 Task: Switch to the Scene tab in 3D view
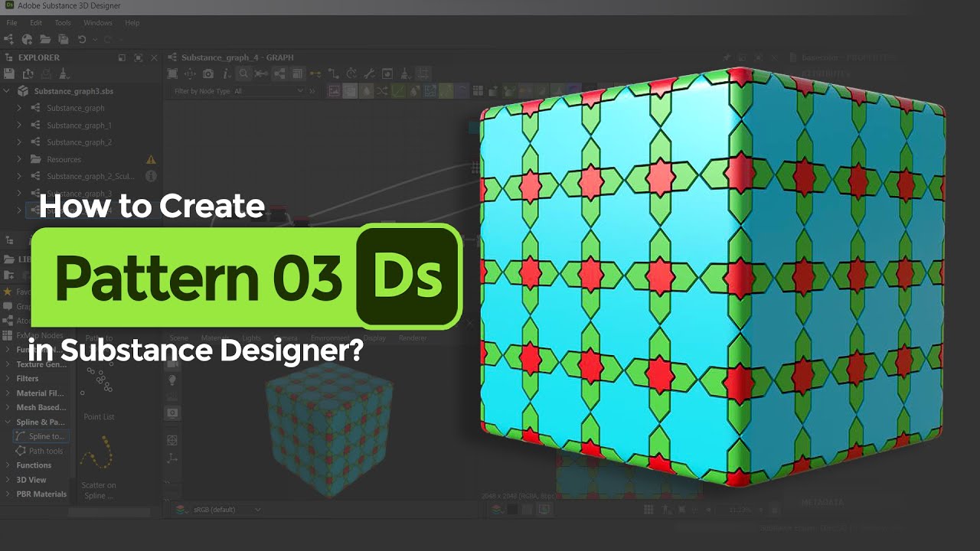(x=178, y=337)
